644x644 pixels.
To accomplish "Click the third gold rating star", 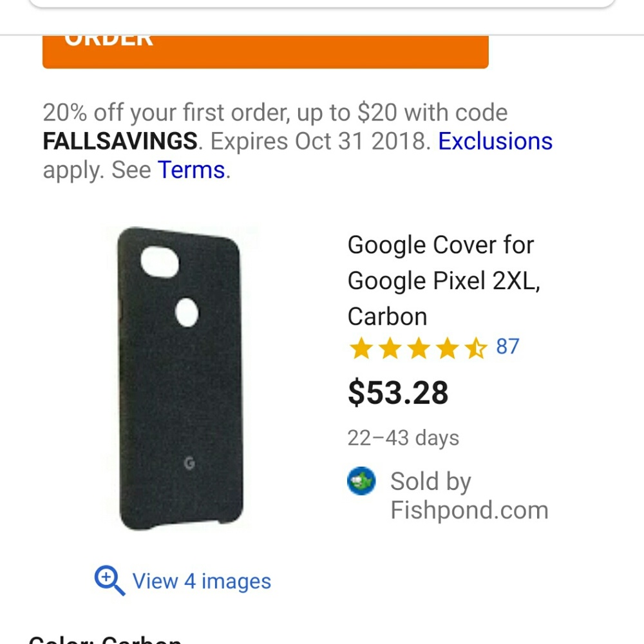I will (418, 348).
